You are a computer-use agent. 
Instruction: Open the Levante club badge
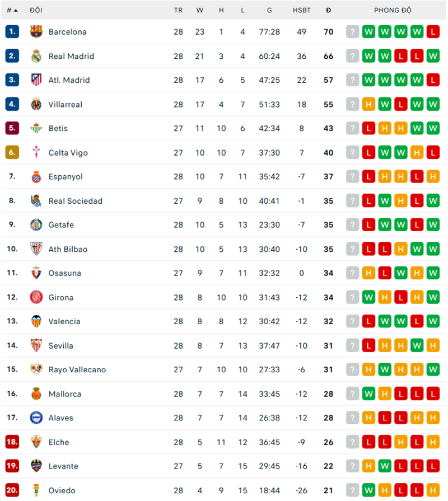[36, 466]
